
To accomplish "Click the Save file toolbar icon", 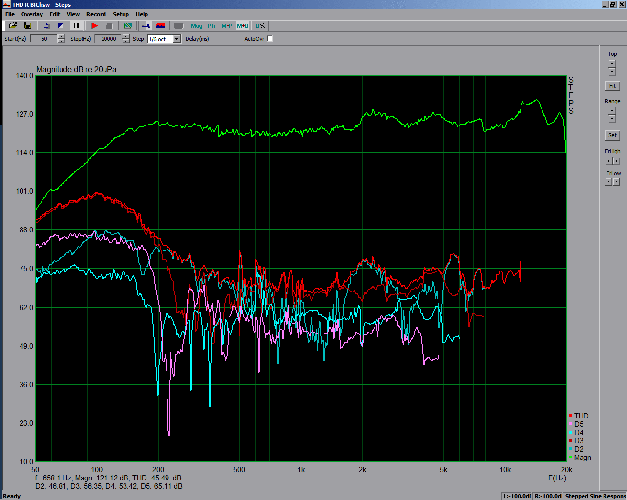I will (26, 24).
